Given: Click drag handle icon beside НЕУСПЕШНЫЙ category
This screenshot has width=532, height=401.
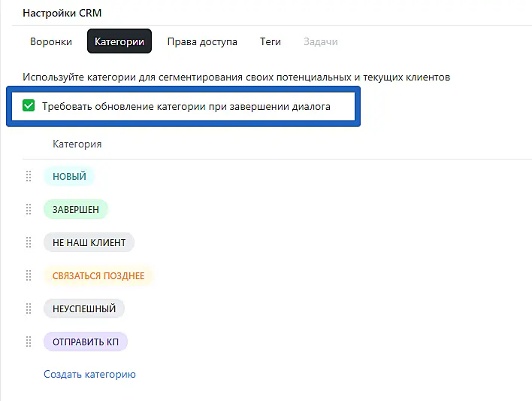Looking at the screenshot, I should coord(29,308).
